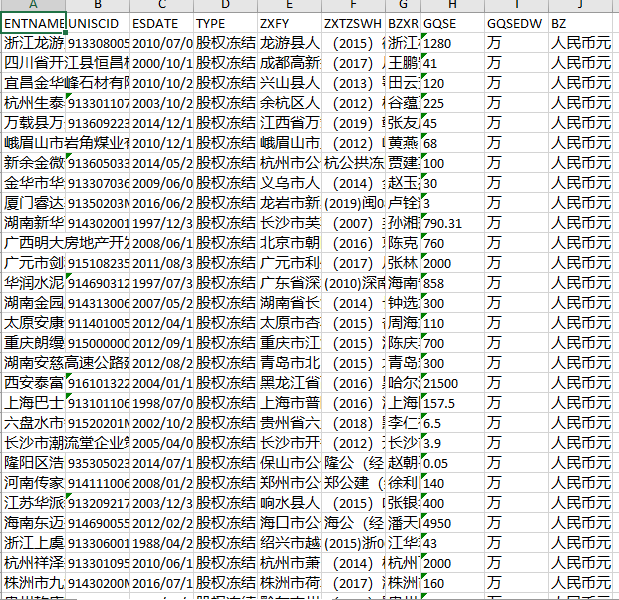Image resolution: width=619 pixels, height=600 pixels.
Task: Select the TYPE header cell
Action: coord(225,23)
